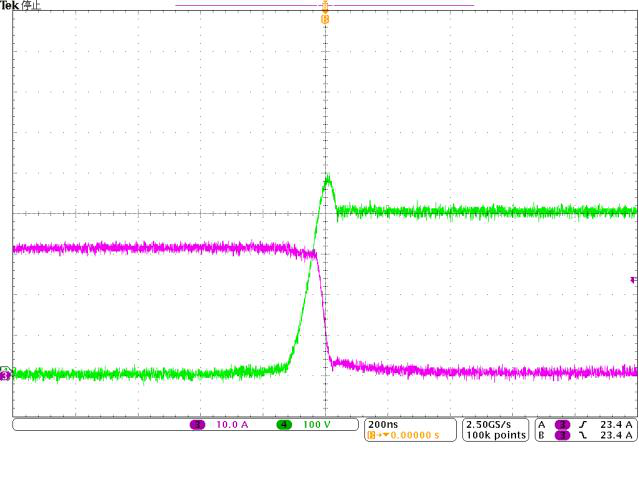The height and width of the screenshot is (479, 639).
Task: Select the 100k points record length
Action: coord(497,435)
